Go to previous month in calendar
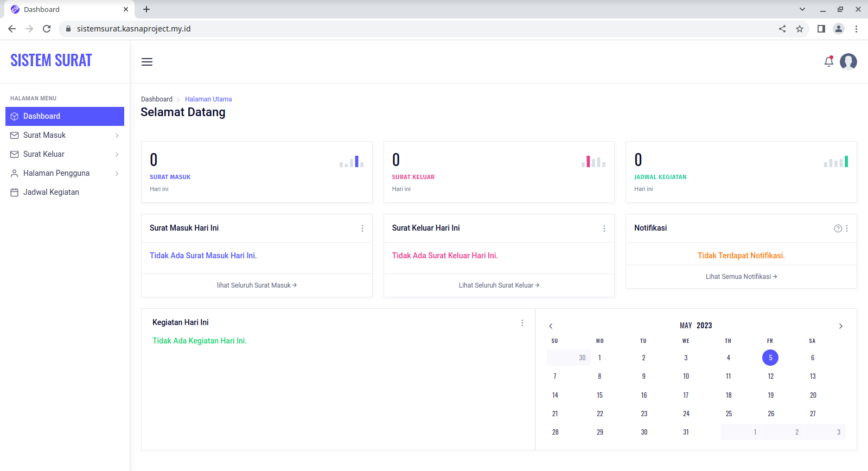Screen dimensions: 868x471 coord(551,326)
